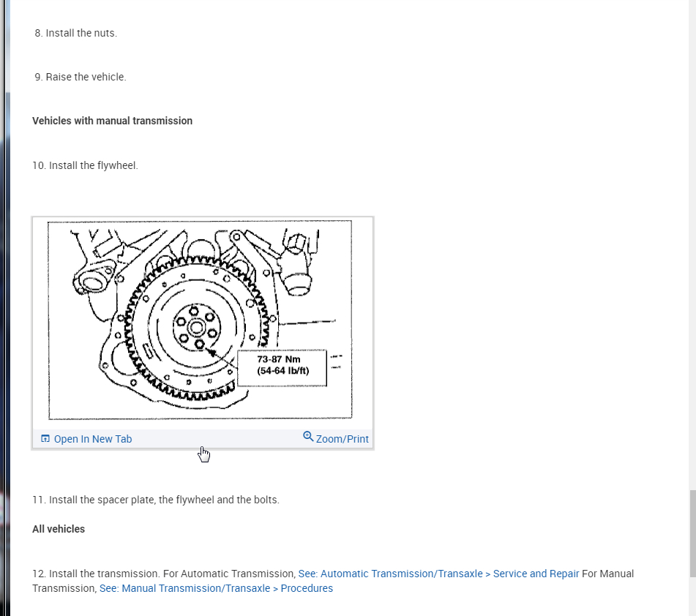Click step 12 'Install the transmission' text

coord(97,574)
